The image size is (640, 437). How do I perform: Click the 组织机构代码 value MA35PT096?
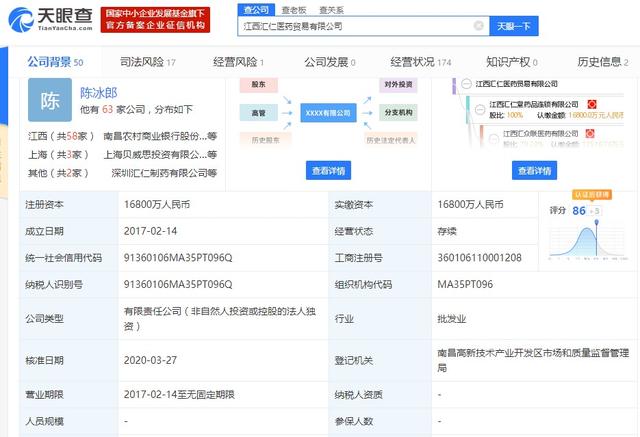tap(465, 284)
